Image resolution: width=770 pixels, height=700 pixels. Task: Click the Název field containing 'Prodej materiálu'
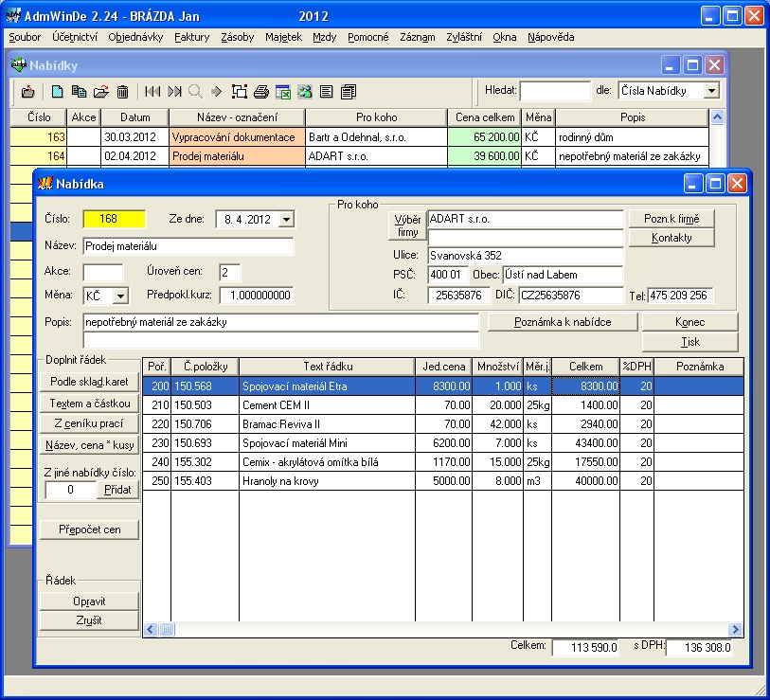click(188, 246)
